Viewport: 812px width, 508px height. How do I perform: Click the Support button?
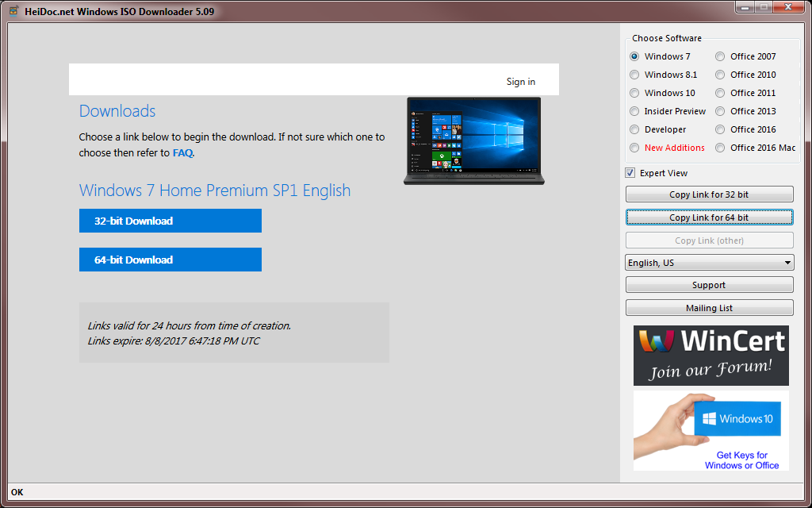click(709, 285)
